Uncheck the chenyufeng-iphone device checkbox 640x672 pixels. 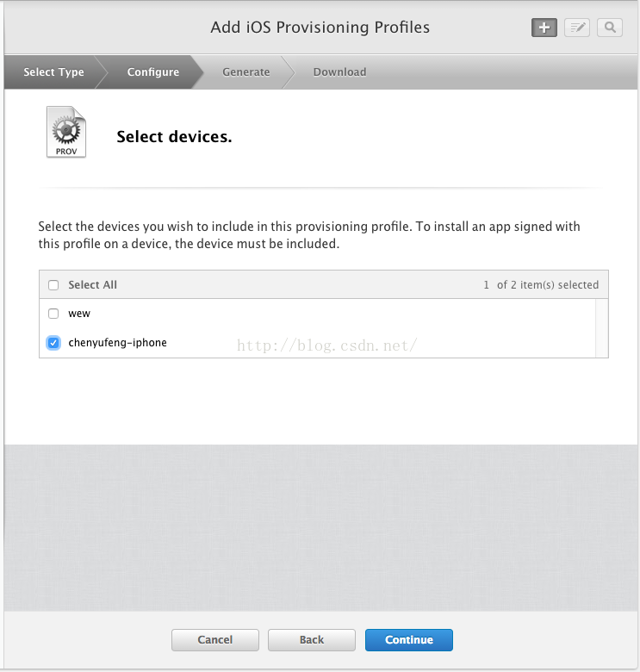point(53,343)
